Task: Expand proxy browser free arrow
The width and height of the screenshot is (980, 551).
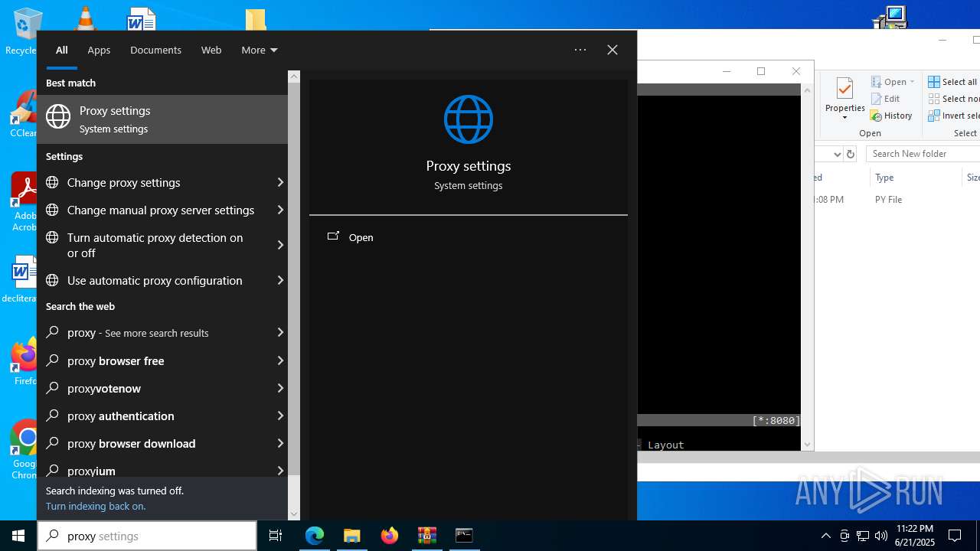Action: point(280,360)
